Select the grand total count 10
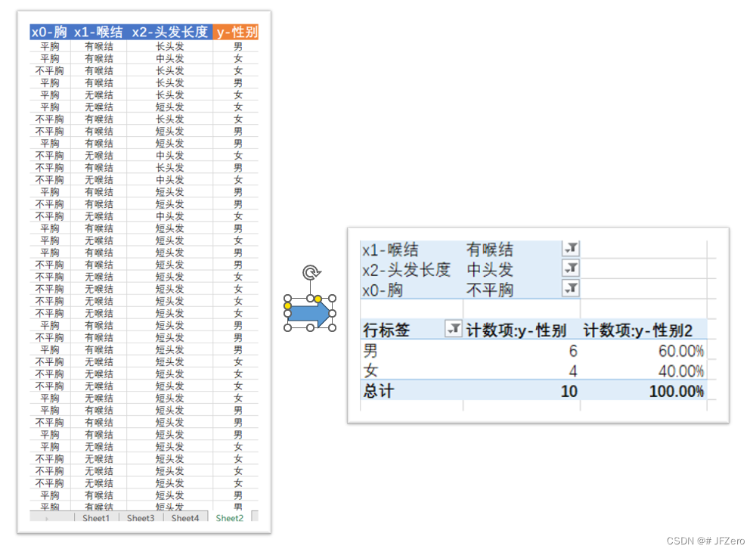This screenshot has height=552, width=756. click(569, 392)
